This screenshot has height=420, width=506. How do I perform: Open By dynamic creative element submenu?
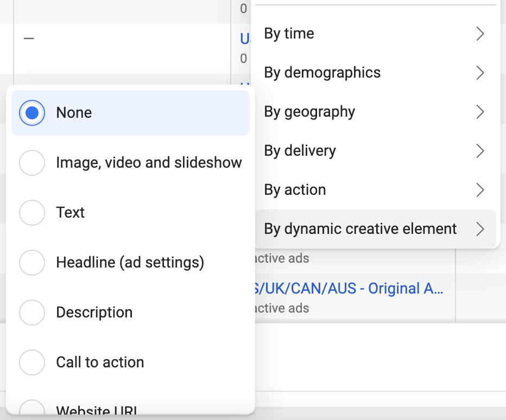click(376, 228)
